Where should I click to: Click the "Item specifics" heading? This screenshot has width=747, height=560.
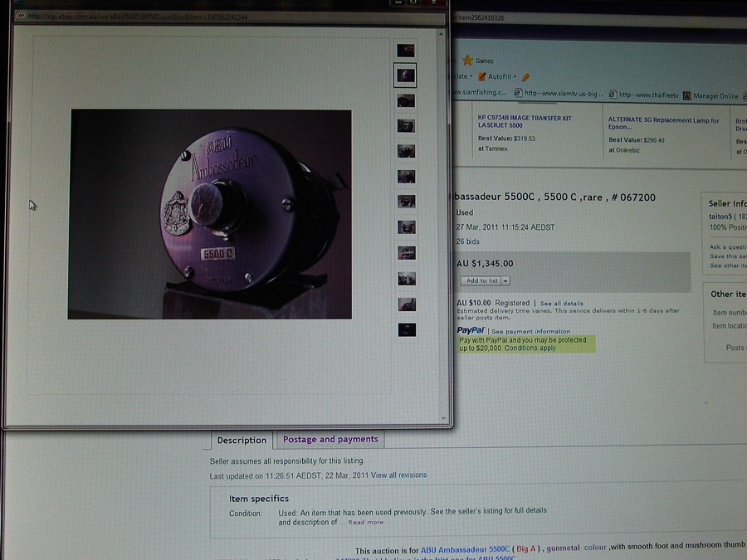(x=259, y=499)
